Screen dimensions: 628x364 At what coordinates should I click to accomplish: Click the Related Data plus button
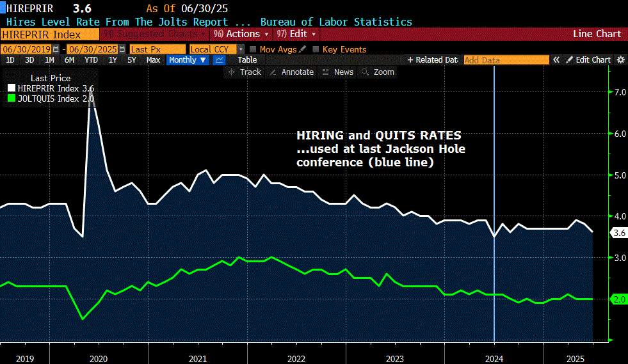point(432,60)
